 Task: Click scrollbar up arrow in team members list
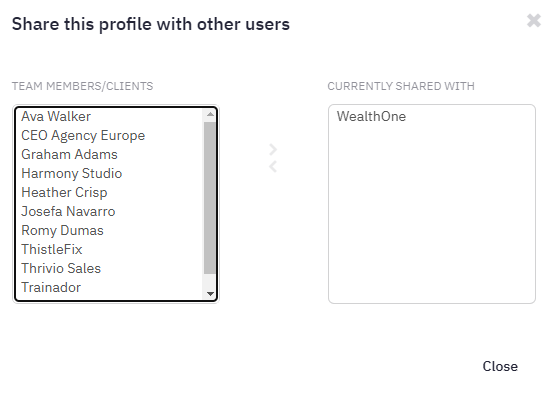click(x=210, y=114)
